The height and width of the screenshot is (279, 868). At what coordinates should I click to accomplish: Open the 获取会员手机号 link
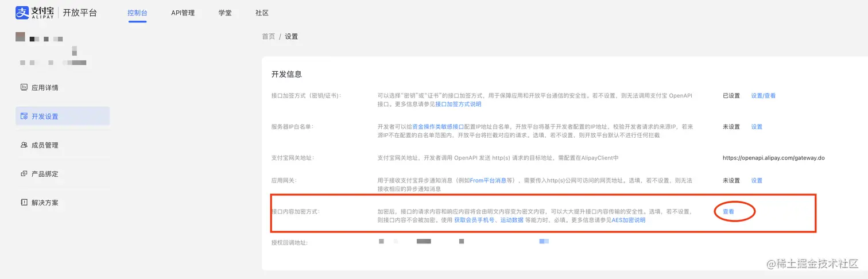click(474, 220)
